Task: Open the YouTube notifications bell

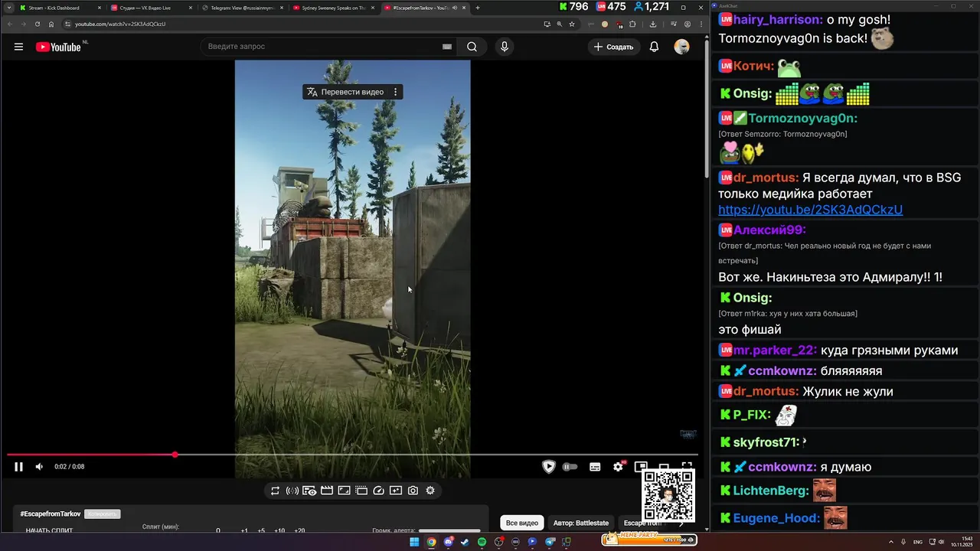Action: coord(654,47)
